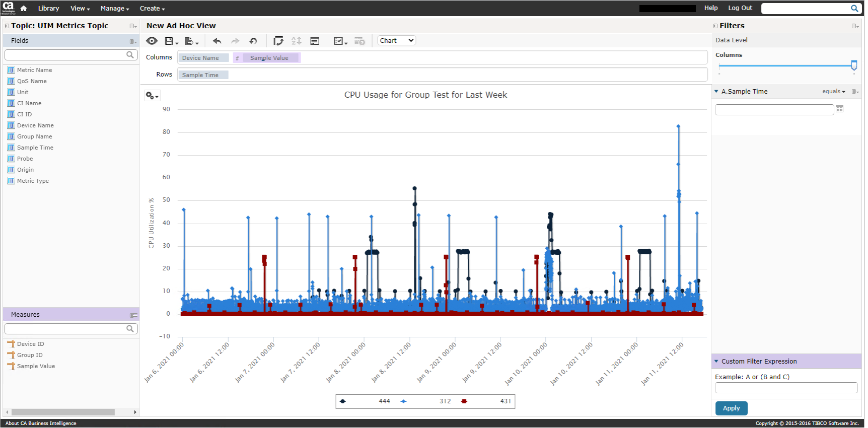Click the Export icon in toolbar
The image size is (868, 428).
[190, 41]
